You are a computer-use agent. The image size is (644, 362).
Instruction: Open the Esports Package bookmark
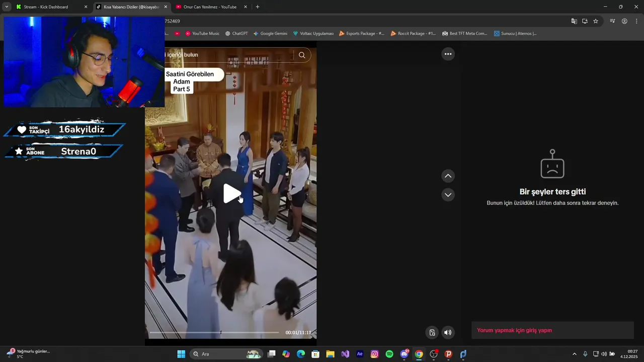click(x=361, y=34)
